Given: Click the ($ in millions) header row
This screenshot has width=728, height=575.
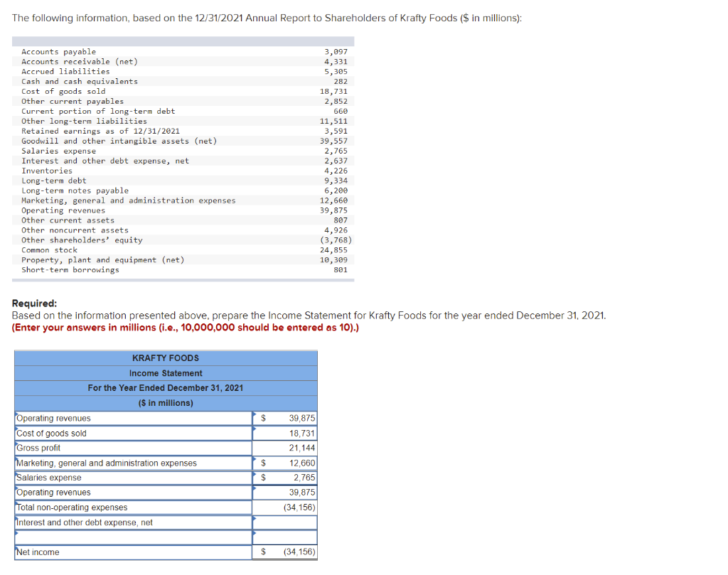Looking at the screenshot, I should pyautogui.click(x=166, y=403).
